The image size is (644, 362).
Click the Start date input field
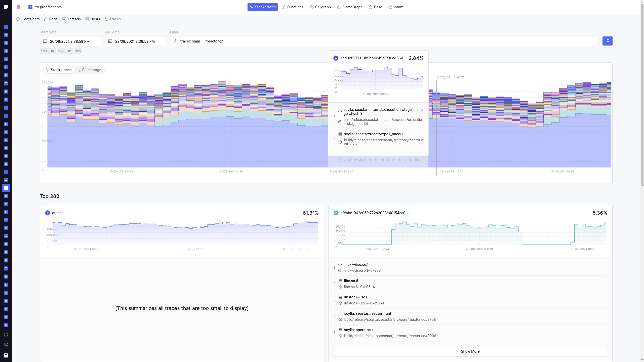click(70, 41)
